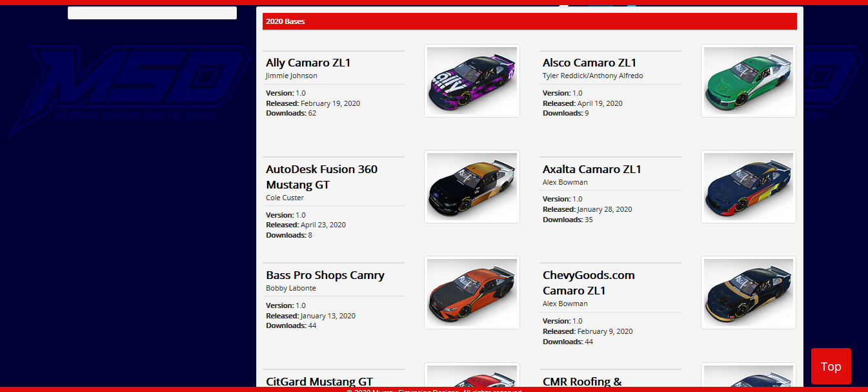This screenshot has width=868, height=392.
Task: Click Version: 1.0 under AutoDesk Fusion 360
Action: tap(286, 215)
